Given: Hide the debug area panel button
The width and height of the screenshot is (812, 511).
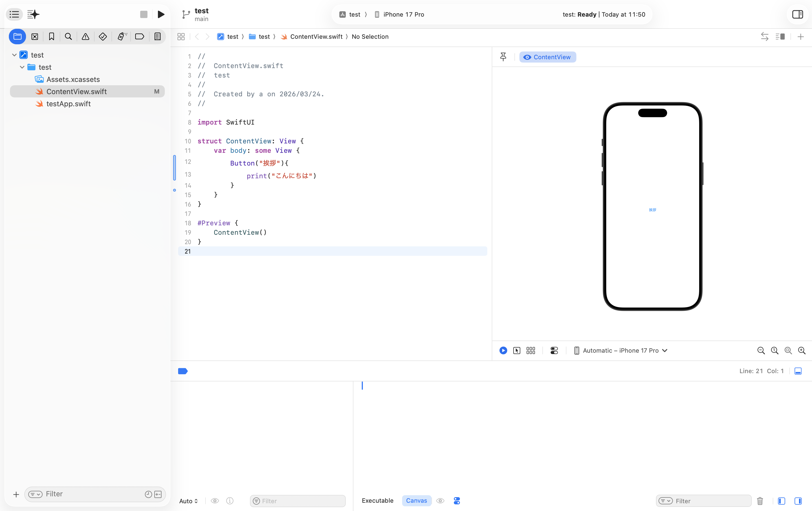Looking at the screenshot, I should [x=798, y=371].
